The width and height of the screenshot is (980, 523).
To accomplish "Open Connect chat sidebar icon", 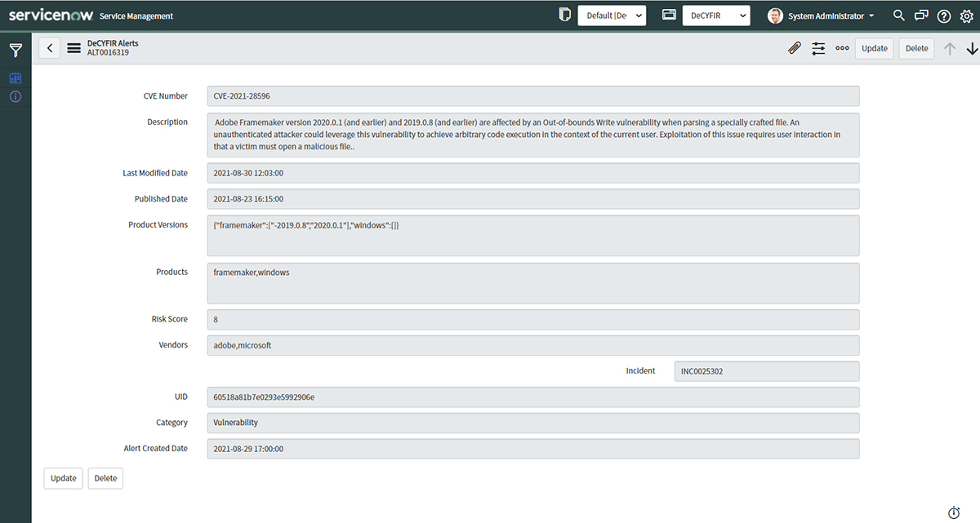I will [921, 16].
